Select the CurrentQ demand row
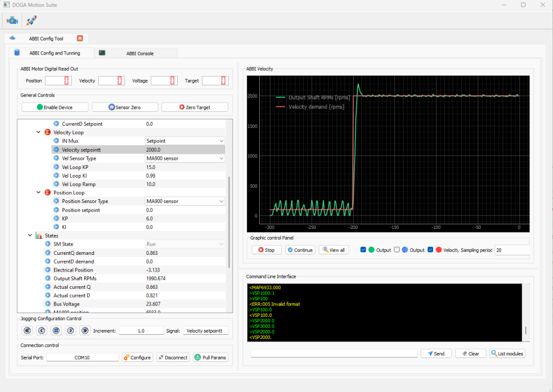The height and width of the screenshot is (392, 553). [134, 253]
